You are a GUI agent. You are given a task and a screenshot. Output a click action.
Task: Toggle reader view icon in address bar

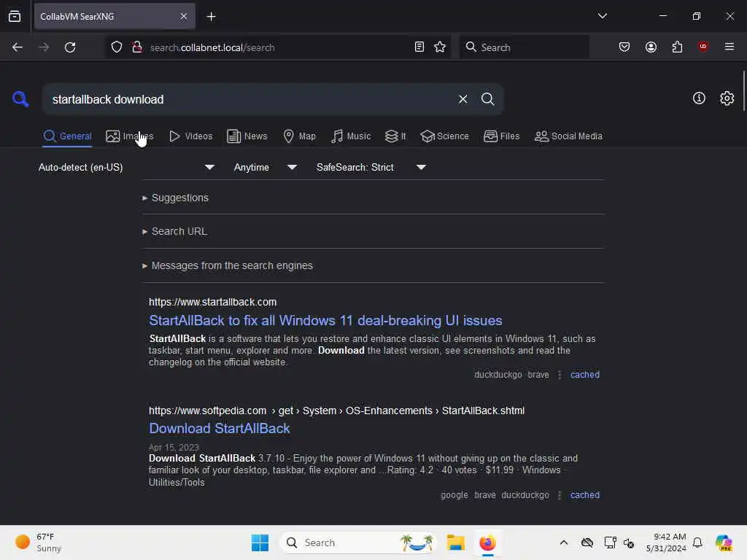click(x=419, y=47)
